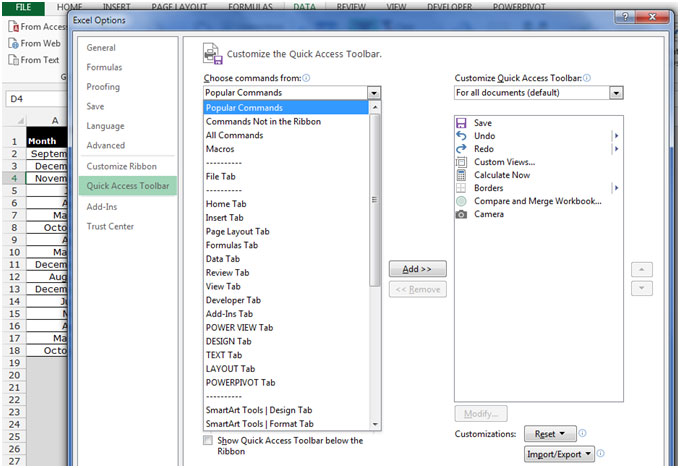Select row 4 header in worksheet

[14, 178]
